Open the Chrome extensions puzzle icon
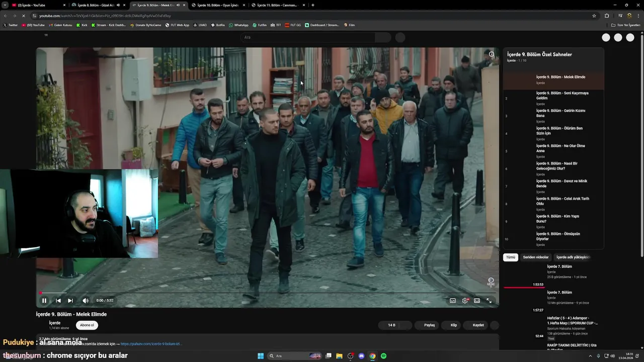This screenshot has height=362, width=644. pyautogui.click(x=607, y=16)
